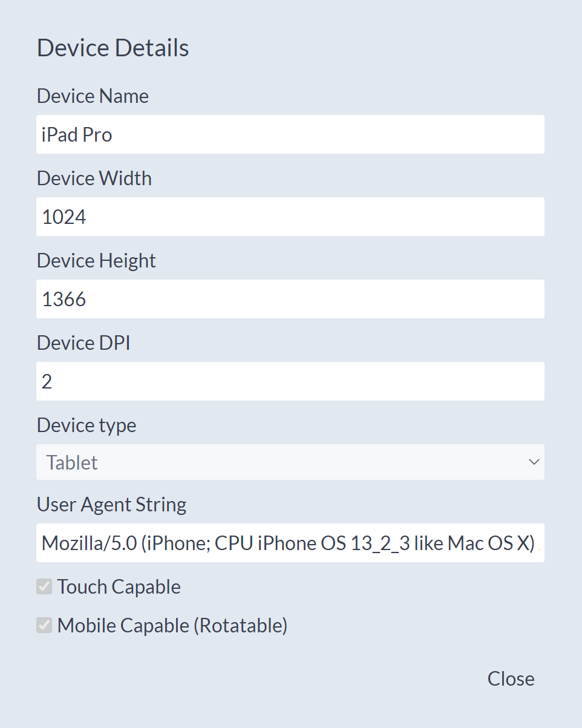Click the User Agent String label
The image size is (582, 728).
112,505
